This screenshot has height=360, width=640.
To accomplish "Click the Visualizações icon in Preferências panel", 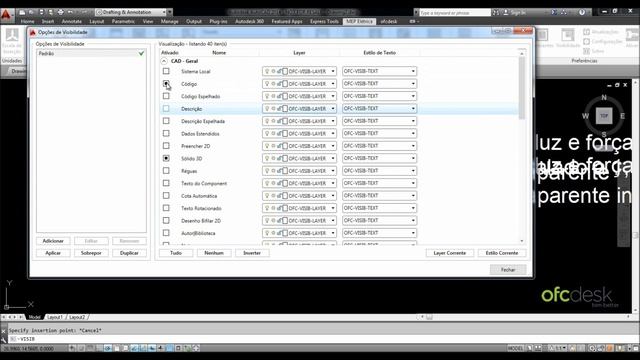I will tap(587, 32).
